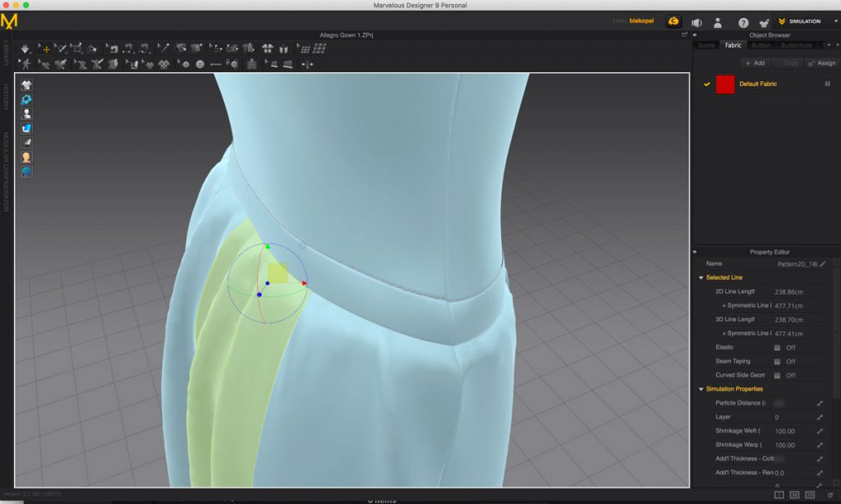
Task: Open the Buttonhole tab
Action: click(797, 46)
